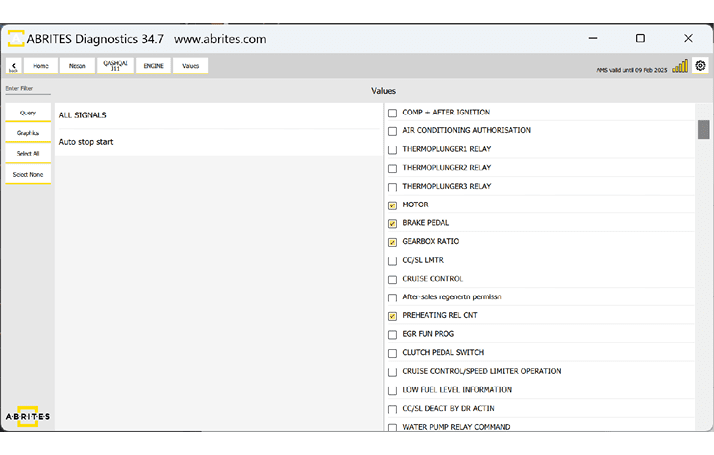
Task: Tick the CLUTCH PEDAL SWITCH checkbox
Action: click(x=392, y=353)
